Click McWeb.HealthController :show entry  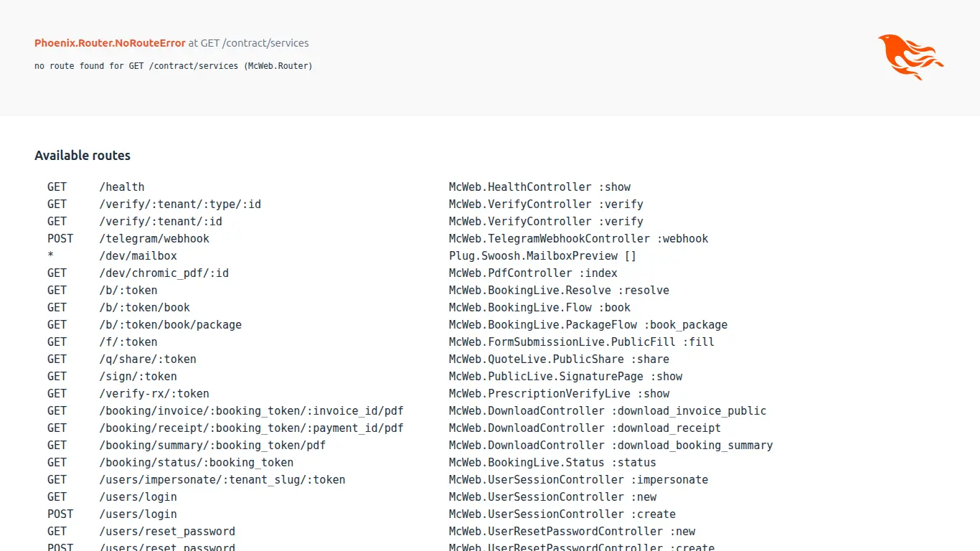[x=540, y=187]
